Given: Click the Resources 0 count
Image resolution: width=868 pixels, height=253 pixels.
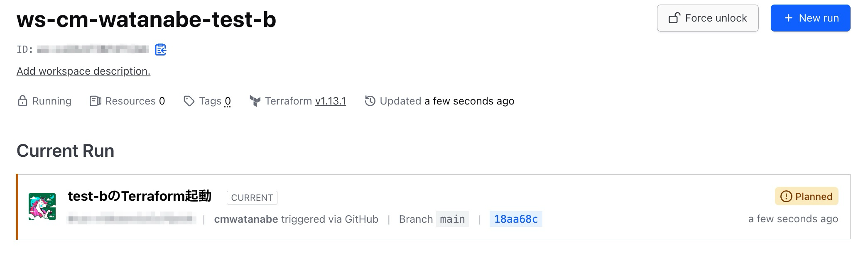Looking at the screenshot, I should pos(162,101).
